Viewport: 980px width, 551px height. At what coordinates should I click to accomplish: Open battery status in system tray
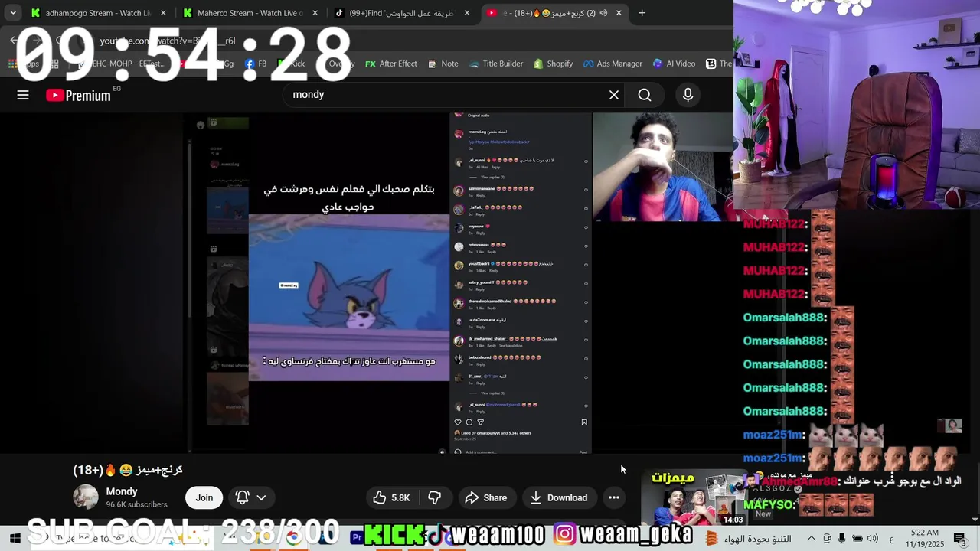click(858, 539)
